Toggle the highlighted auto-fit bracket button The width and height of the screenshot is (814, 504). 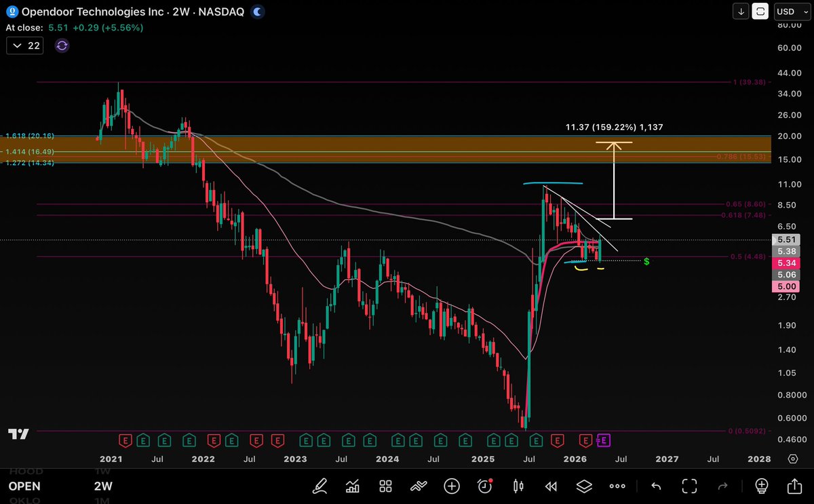[x=761, y=12]
